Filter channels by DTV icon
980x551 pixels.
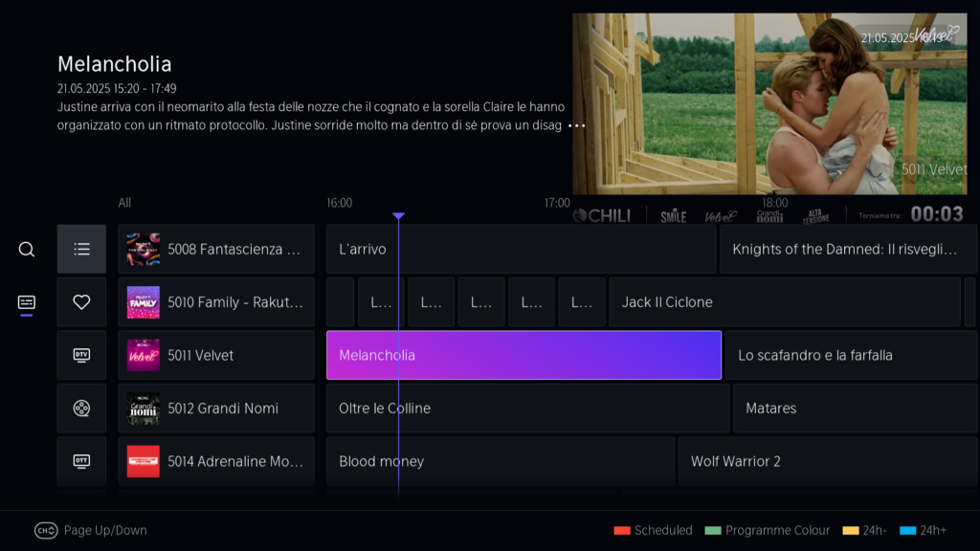coord(81,356)
